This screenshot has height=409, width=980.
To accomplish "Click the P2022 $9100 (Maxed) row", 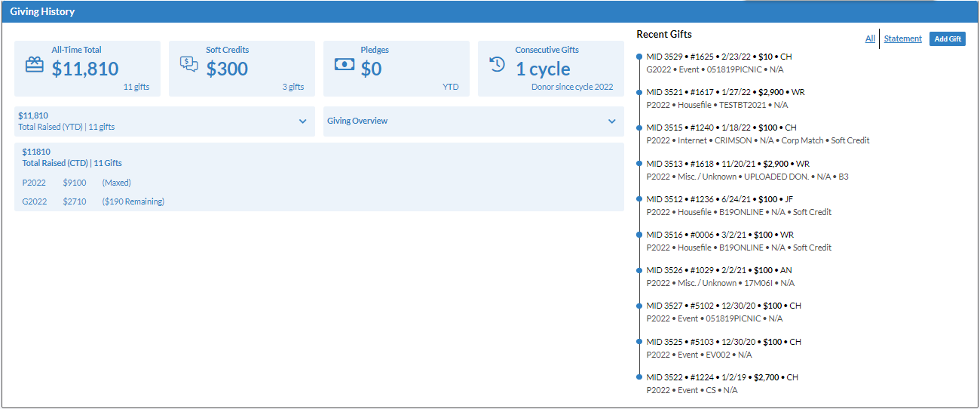I will pyautogui.click(x=76, y=183).
